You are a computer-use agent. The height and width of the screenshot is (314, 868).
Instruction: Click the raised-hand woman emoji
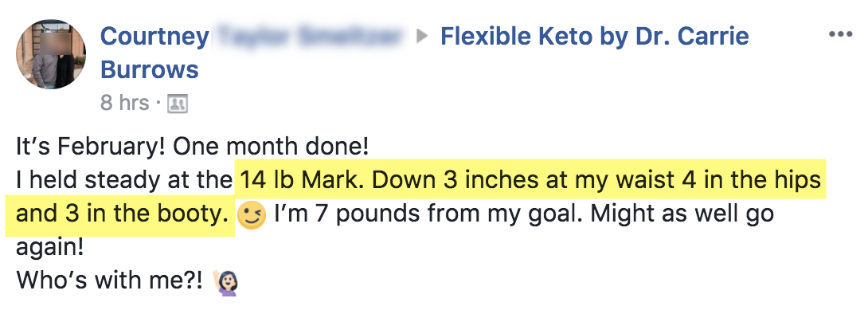tap(226, 281)
